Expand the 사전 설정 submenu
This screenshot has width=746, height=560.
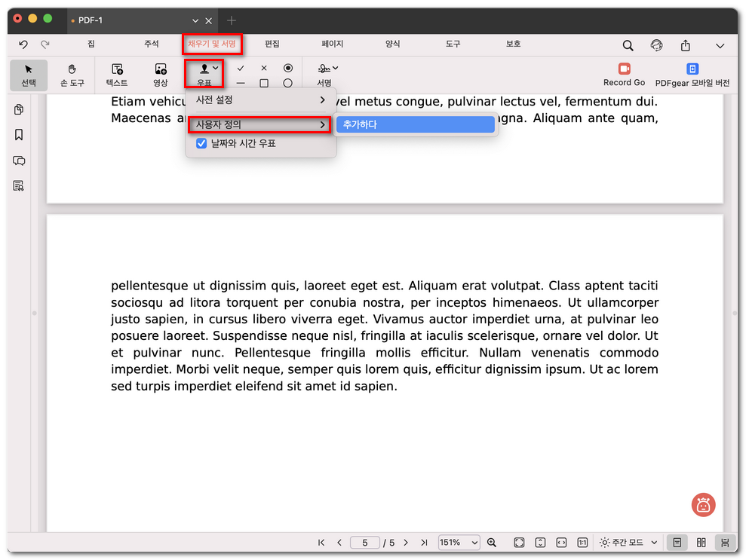coord(260,100)
